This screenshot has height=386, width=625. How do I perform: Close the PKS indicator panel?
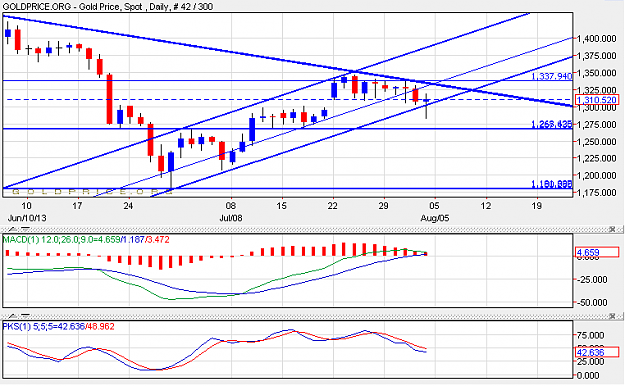click(x=612, y=316)
